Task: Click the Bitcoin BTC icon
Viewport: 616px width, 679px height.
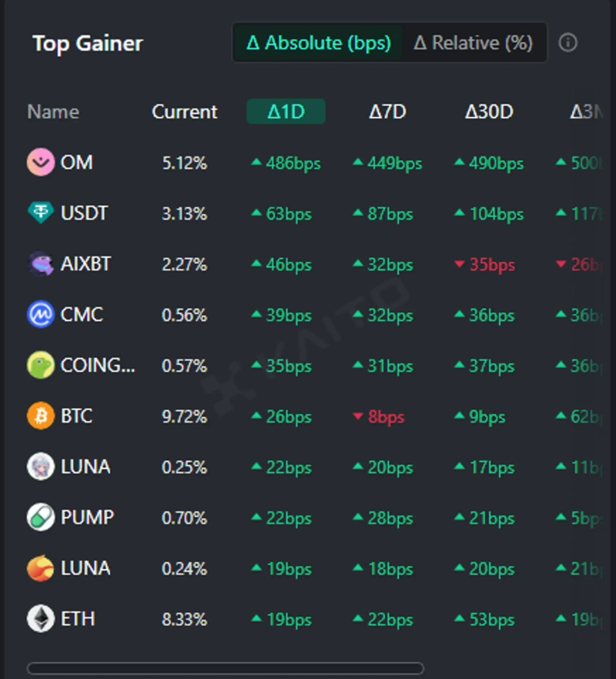Action: [41, 416]
